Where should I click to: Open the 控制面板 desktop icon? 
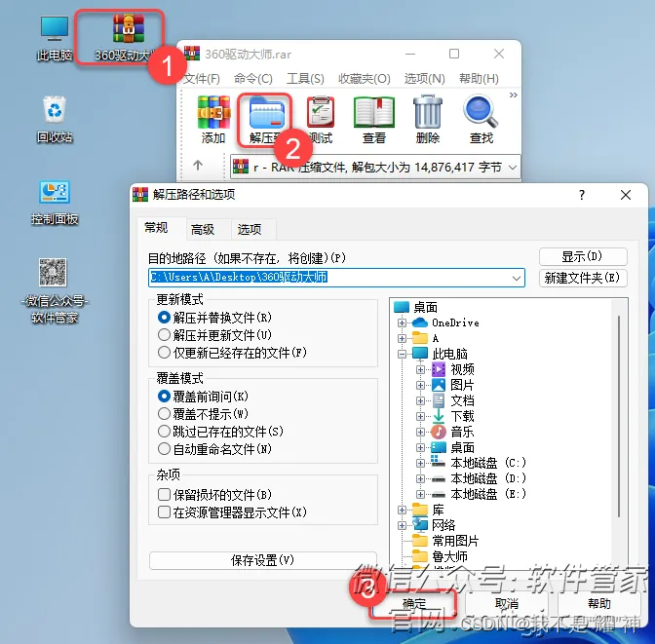pyautogui.click(x=55, y=202)
